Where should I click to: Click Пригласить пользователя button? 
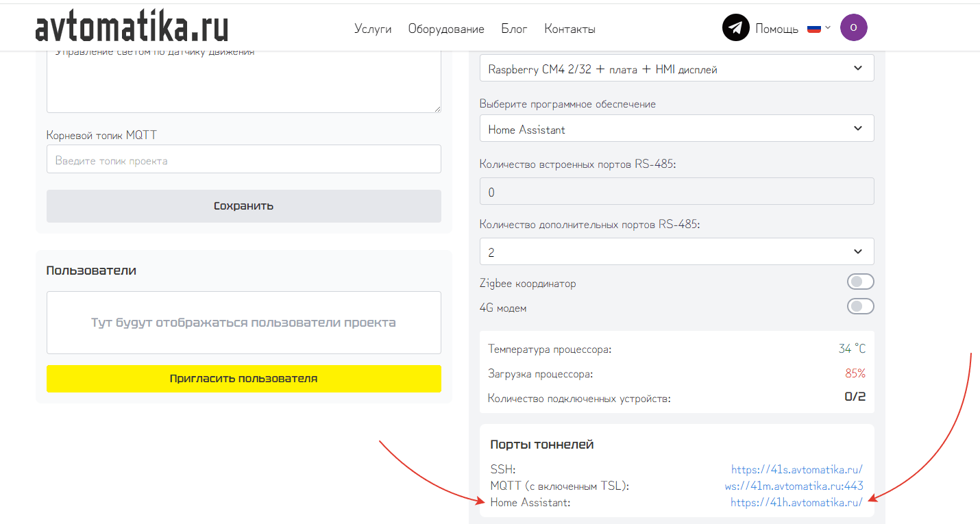click(x=243, y=379)
